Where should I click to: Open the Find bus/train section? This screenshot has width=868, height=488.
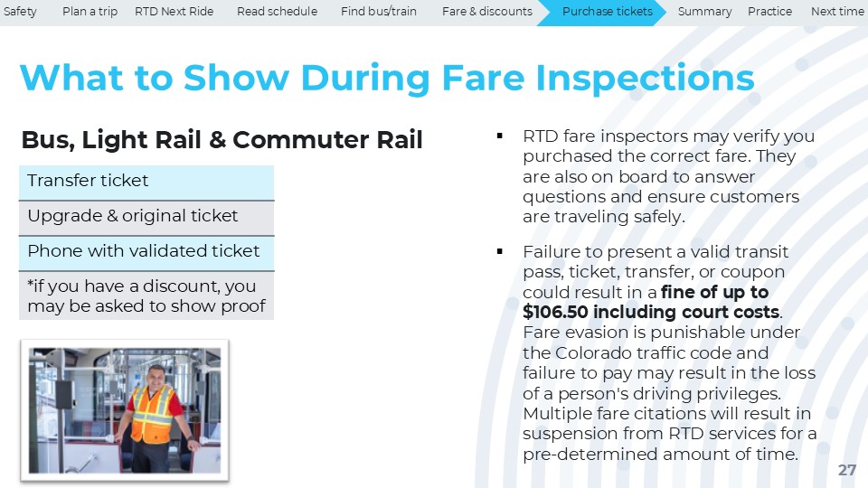point(379,12)
